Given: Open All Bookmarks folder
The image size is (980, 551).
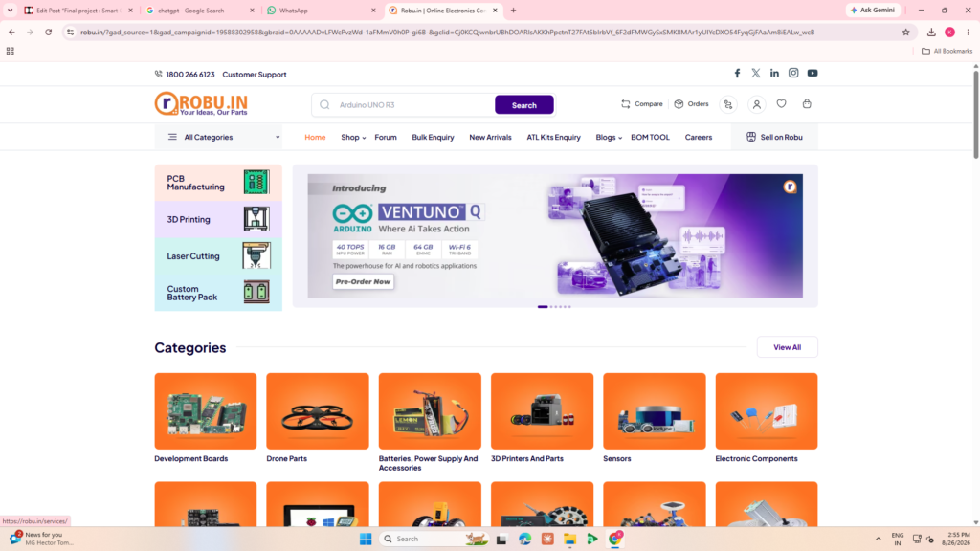Looking at the screenshot, I should [x=947, y=52].
